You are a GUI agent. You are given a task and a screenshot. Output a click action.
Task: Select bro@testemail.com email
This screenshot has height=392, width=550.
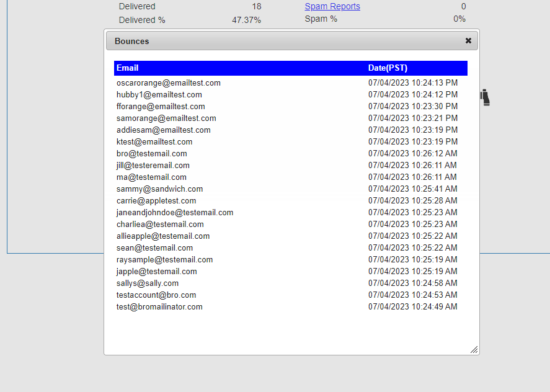point(151,154)
